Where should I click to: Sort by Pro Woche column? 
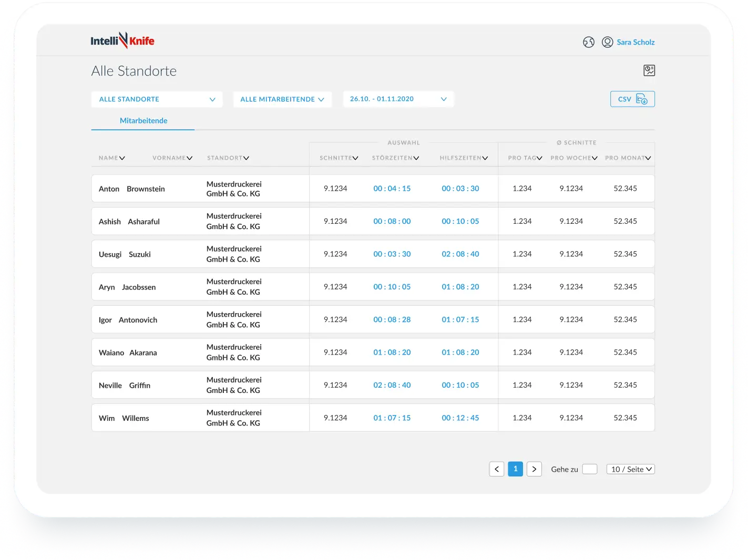(x=574, y=158)
